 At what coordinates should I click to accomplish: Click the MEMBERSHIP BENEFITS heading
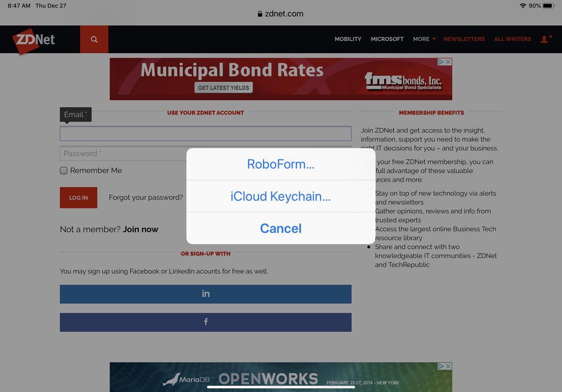(431, 113)
